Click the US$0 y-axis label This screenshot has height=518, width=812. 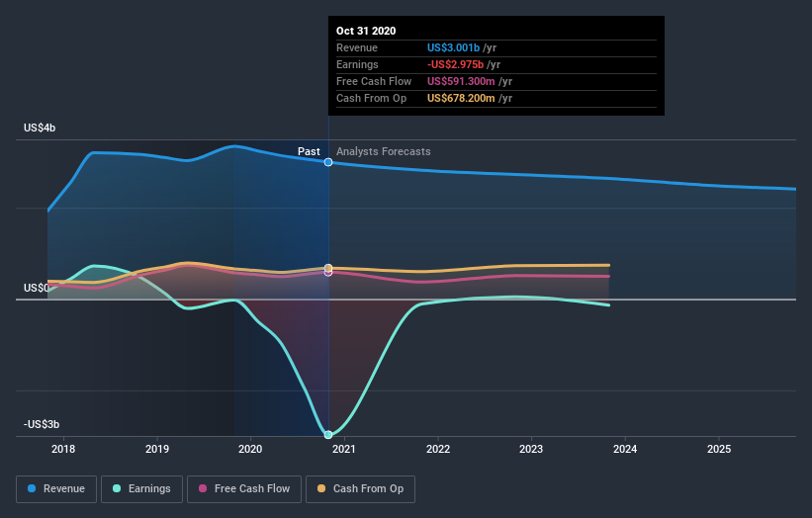(37, 288)
